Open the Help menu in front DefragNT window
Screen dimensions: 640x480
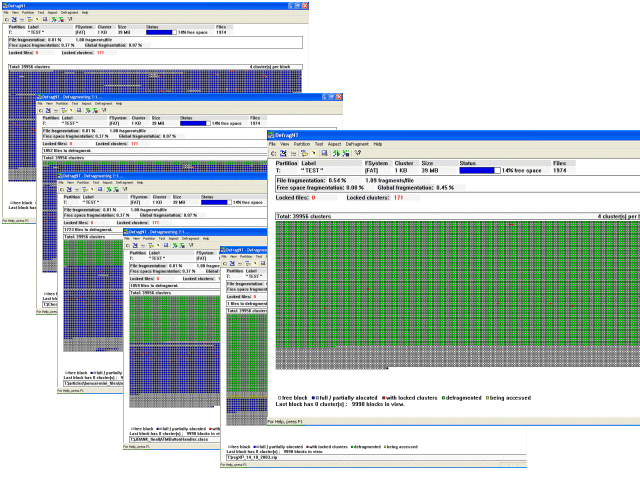pos(378,144)
